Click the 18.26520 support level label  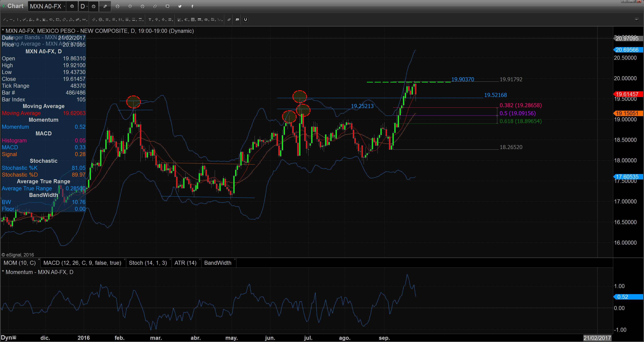pos(511,147)
